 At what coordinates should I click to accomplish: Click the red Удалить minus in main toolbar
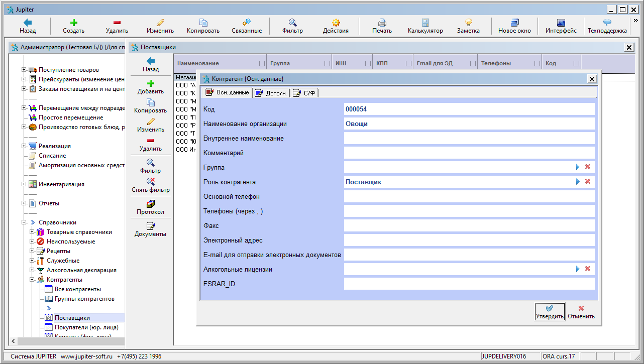(x=117, y=23)
